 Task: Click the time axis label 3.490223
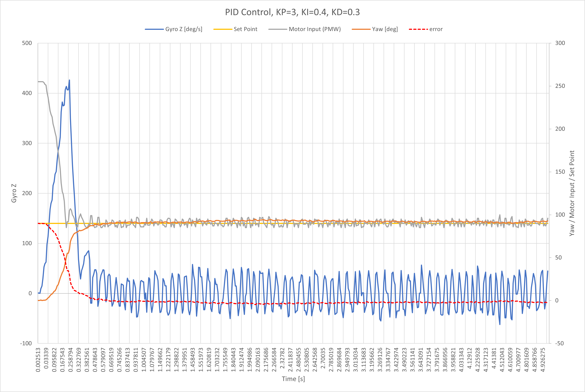(x=404, y=360)
